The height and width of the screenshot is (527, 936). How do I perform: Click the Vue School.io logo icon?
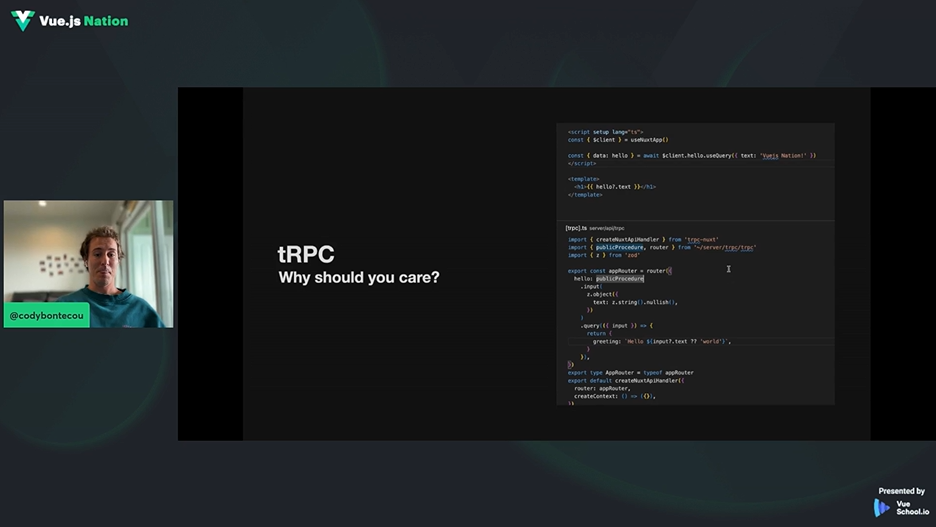tap(882, 508)
